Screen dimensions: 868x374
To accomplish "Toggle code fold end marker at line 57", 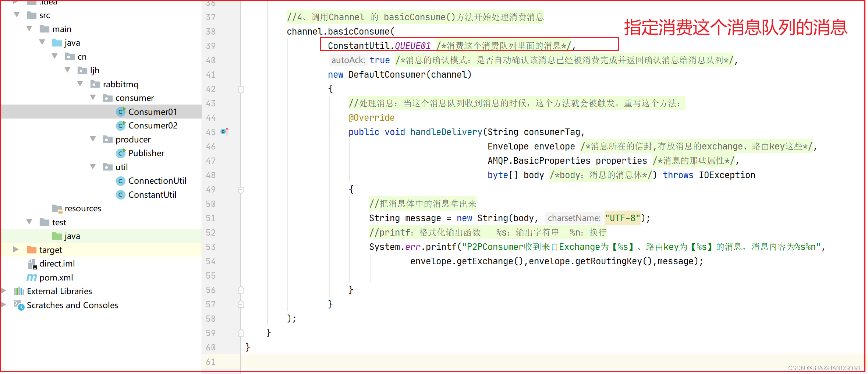I will (241, 304).
